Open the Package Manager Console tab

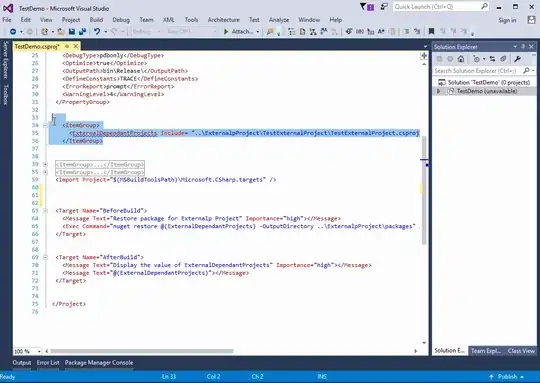coord(99,363)
